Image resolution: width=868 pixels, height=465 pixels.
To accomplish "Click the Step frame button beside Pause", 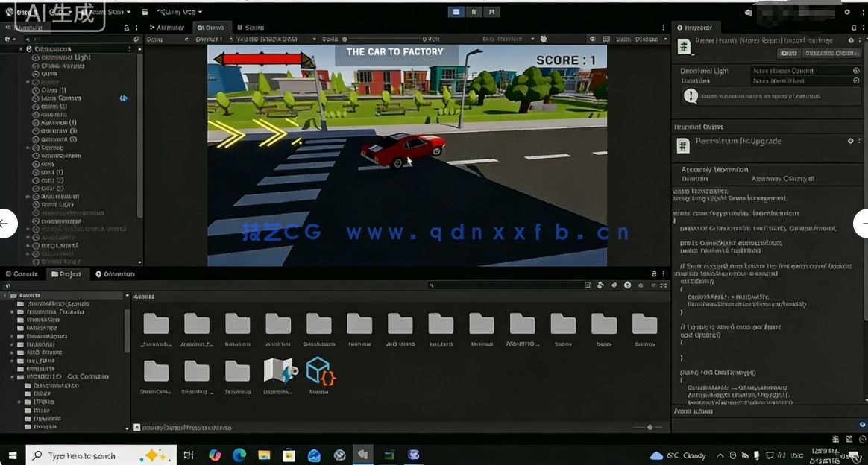I will (491, 12).
